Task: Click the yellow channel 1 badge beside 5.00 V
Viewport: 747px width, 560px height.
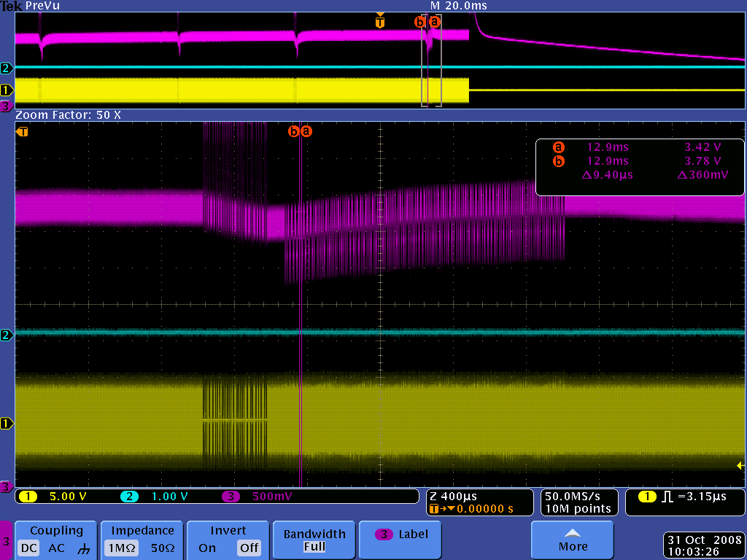Action: point(28,497)
